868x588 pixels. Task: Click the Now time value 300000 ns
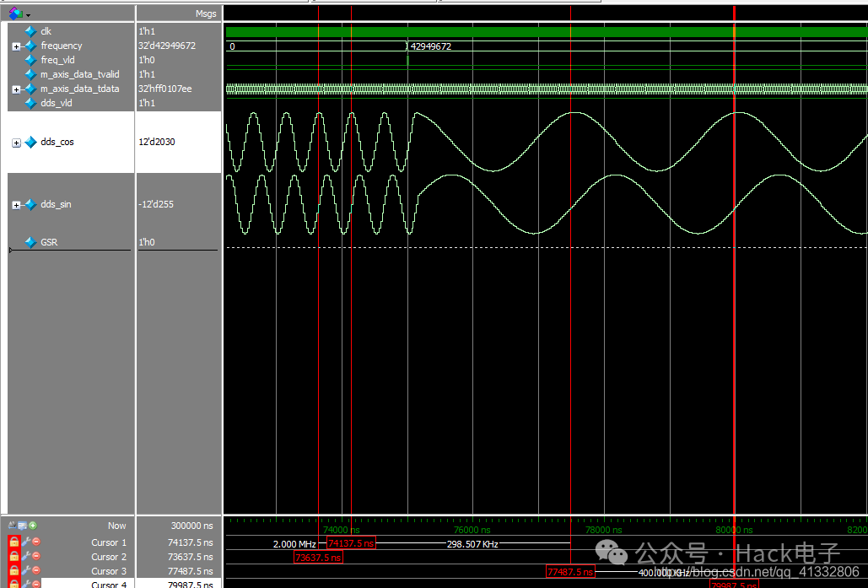191,526
